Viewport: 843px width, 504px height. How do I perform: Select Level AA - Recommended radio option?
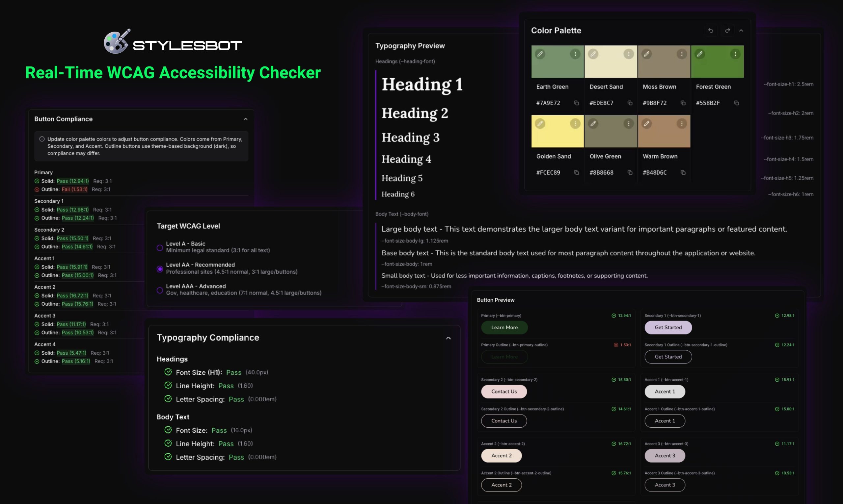pyautogui.click(x=160, y=269)
